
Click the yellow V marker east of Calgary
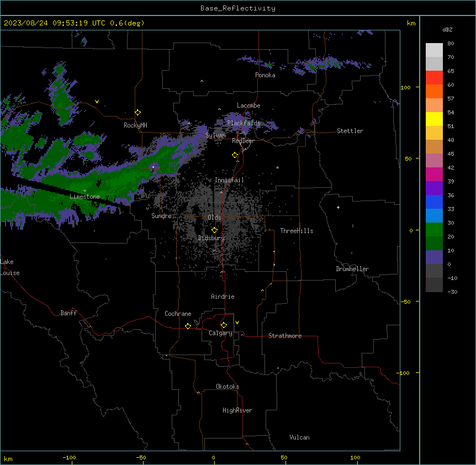tap(237, 323)
